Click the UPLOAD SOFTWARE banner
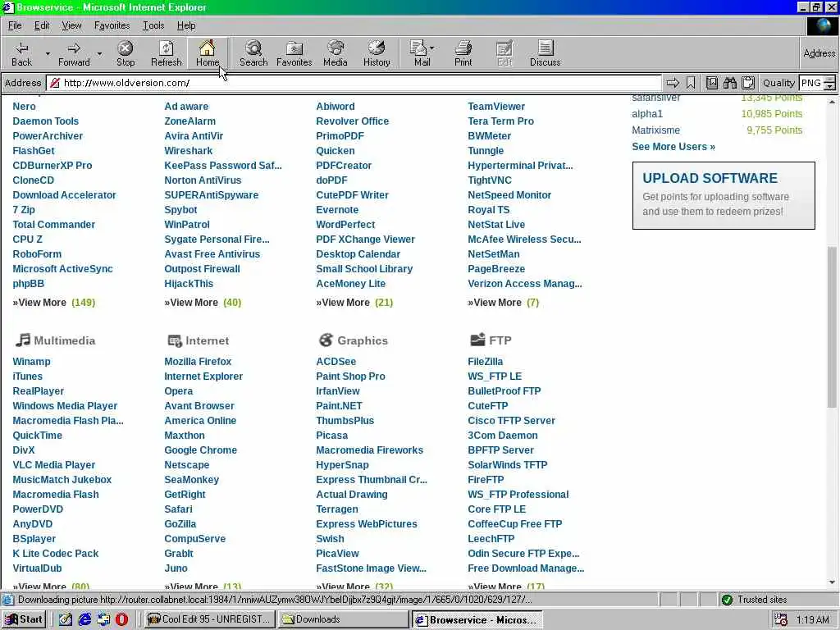The image size is (840, 630). point(724,195)
